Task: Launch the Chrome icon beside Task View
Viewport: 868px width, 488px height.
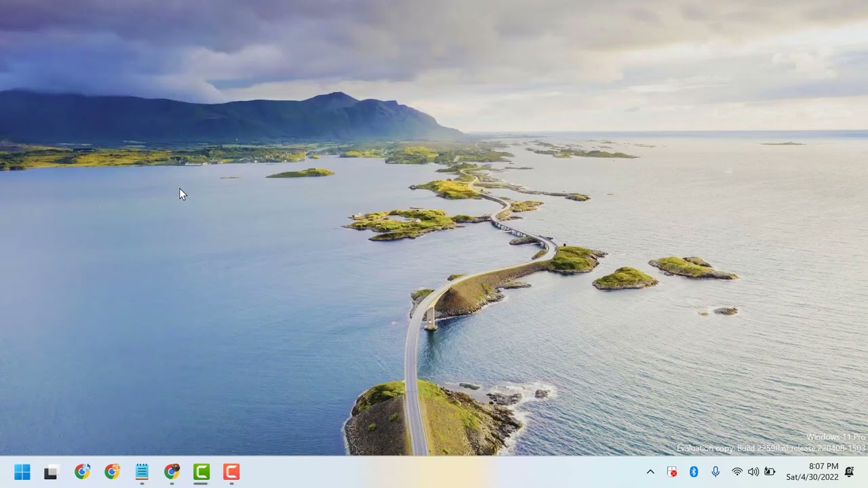Action: coord(82,472)
